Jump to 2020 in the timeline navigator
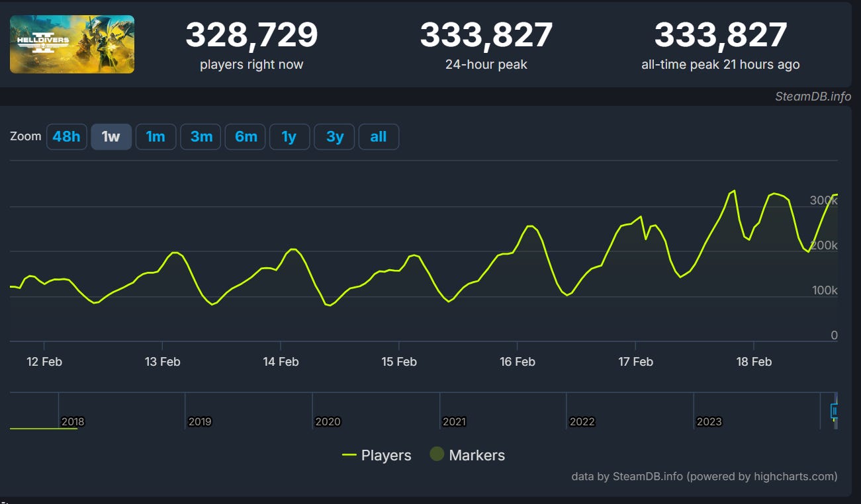 pos(328,421)
